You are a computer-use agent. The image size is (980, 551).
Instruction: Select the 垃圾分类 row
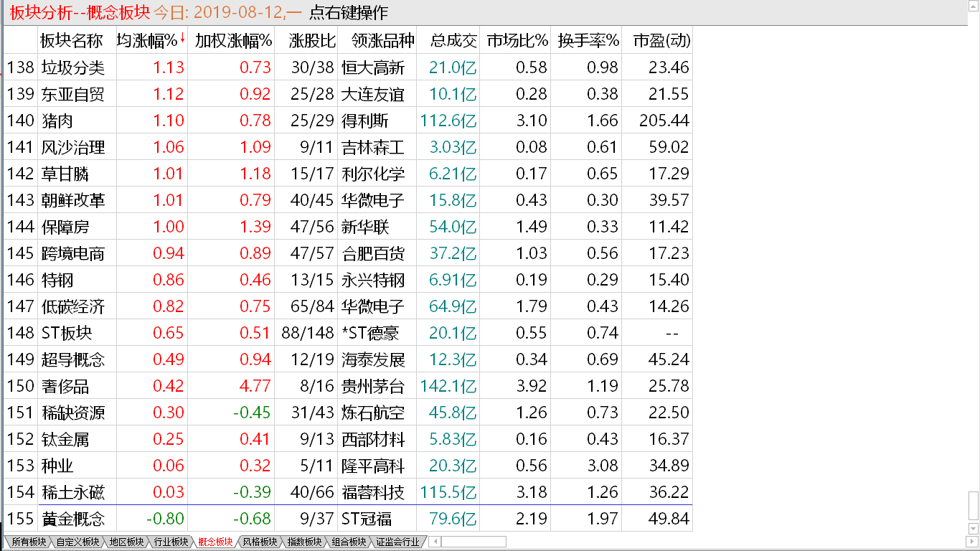[348, 67]
